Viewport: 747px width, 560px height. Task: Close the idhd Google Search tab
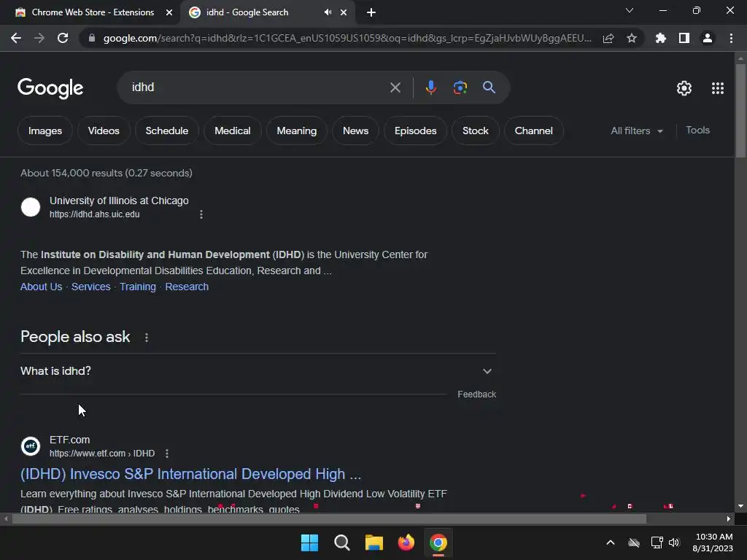(344, 12)
